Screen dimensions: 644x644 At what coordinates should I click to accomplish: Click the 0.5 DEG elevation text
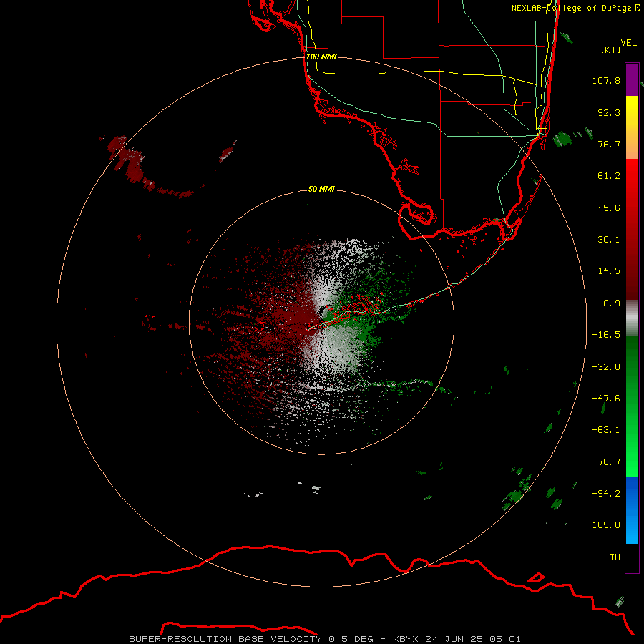pyautogui.click(x=351, y=639)
